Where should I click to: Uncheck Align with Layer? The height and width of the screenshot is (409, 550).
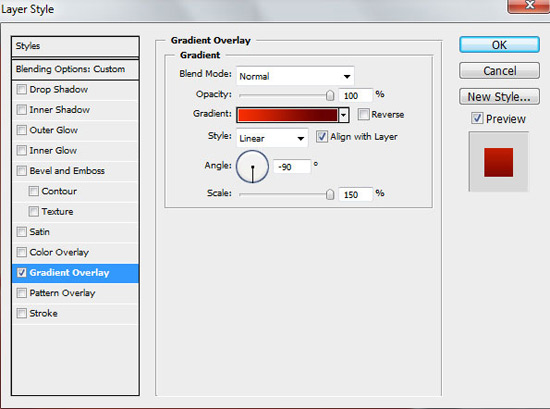322,136
